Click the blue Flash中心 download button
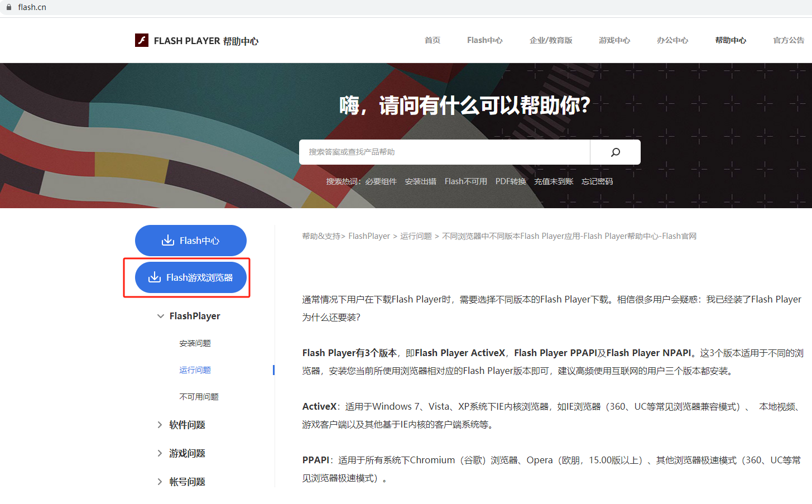This screenshot has width=812, height=504. click(191, 241)
